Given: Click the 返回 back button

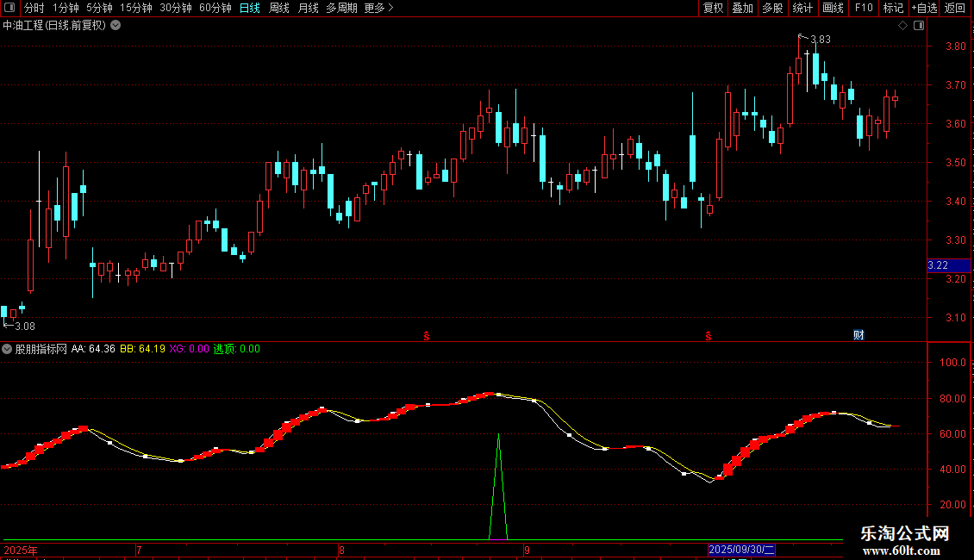Looking at the screenshot, I should click(955, 8).
